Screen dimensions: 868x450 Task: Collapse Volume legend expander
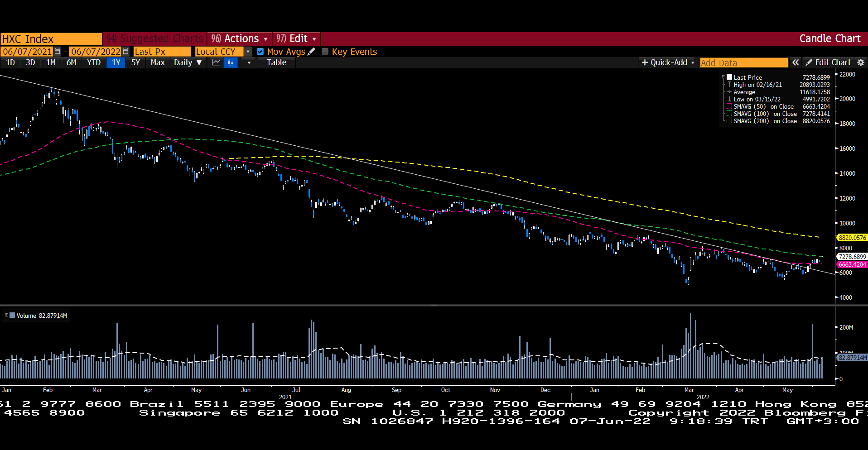(6, 316)
